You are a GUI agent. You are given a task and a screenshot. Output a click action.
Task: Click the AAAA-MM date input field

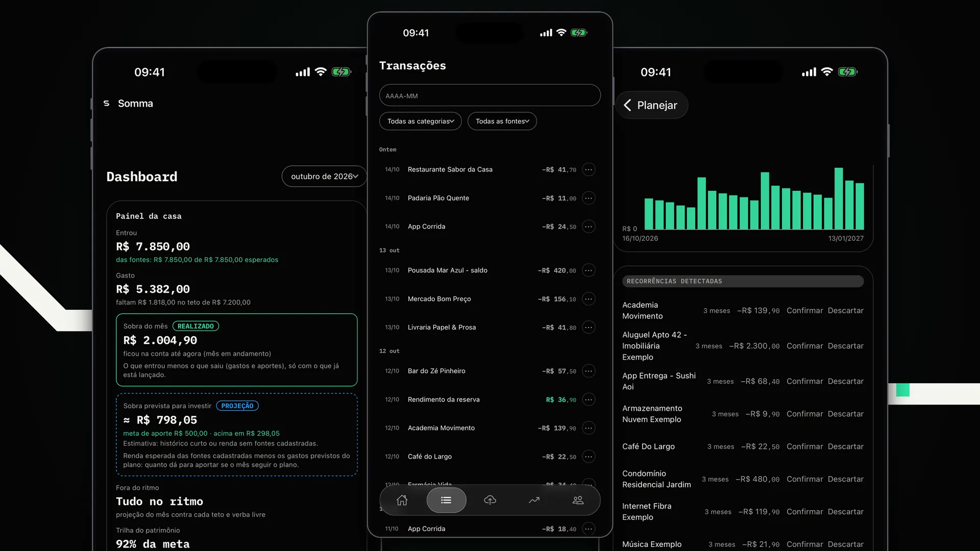coord(490,95)
